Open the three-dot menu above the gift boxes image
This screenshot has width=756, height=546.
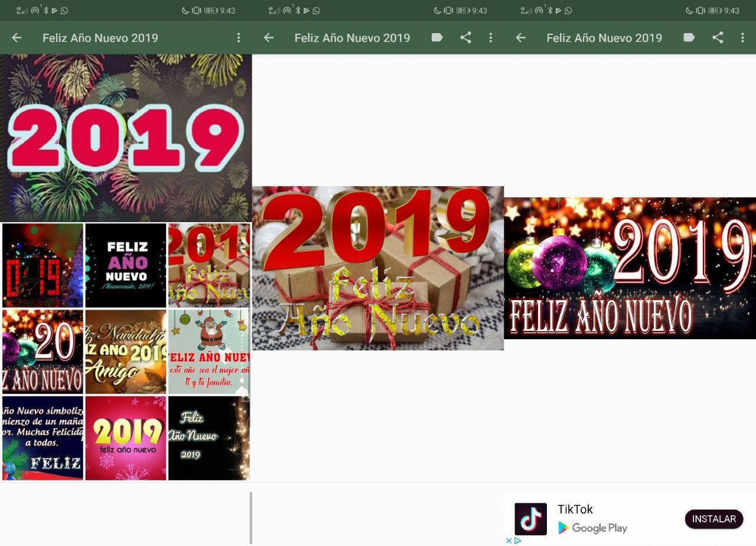490,38
